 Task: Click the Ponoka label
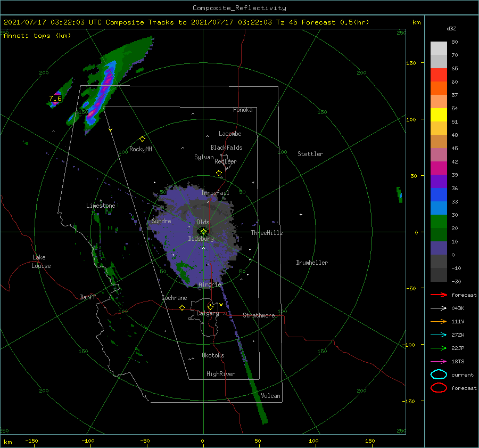tap(243, 110)
